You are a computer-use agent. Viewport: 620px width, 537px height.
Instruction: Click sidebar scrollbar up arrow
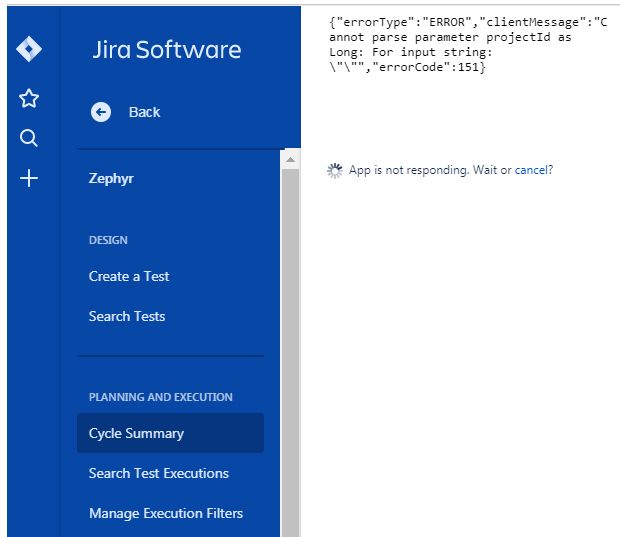[x=290, y=159]
